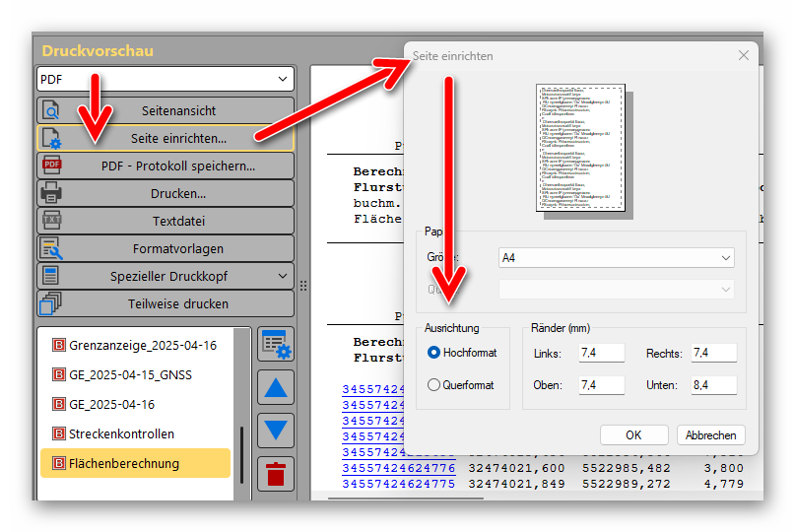
Task: Click the printer icon for Drucken
Action: tap(52, 193)
